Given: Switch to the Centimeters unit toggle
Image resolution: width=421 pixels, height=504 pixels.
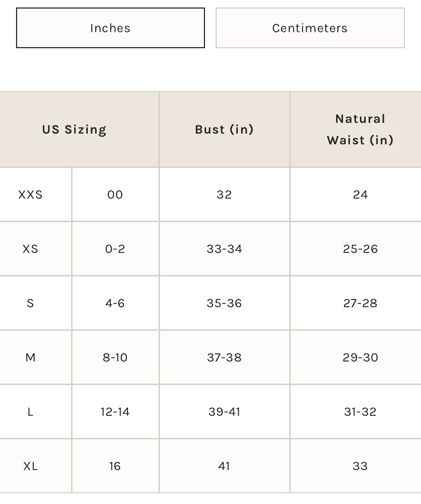Looking at the screenshot, I should tap(310, 28).
